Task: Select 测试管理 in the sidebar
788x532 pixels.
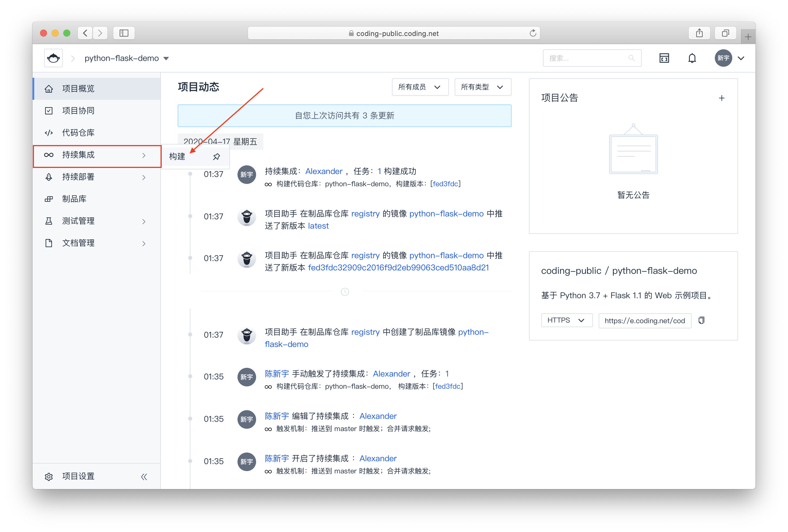Action: [78, 220]
